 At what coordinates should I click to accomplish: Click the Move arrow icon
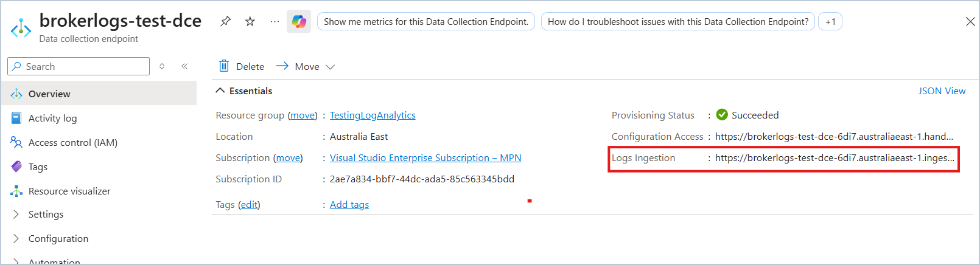282,66
